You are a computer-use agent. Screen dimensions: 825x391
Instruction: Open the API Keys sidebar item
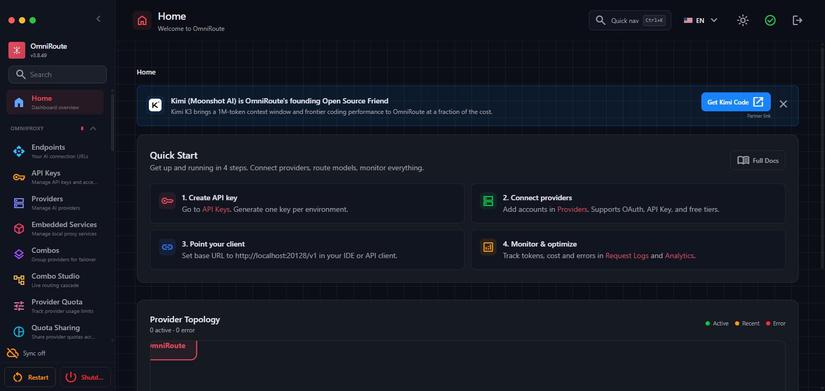click(x=55, y=177)
